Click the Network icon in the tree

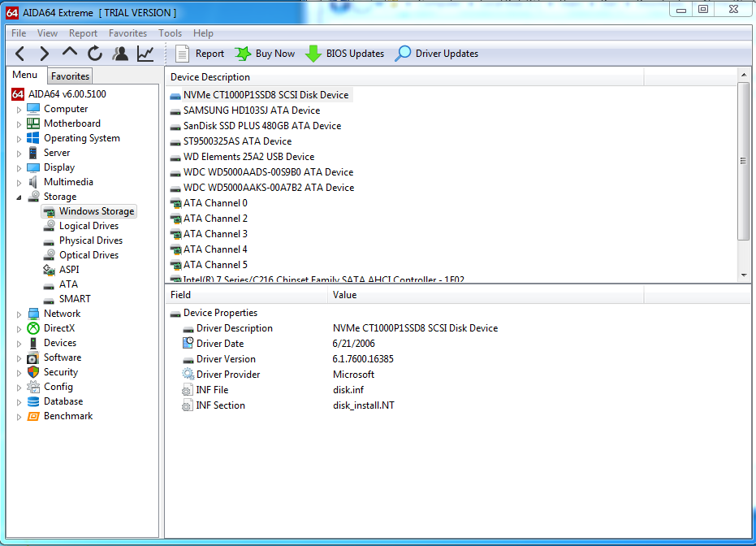(x=33, y=314)
